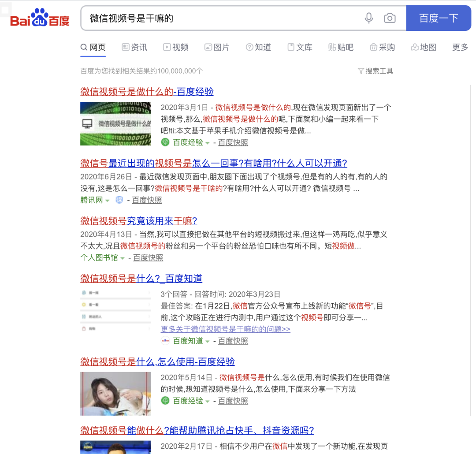
Task: Click the 百度知道 result list thumbnail
Action: [115, 310]
